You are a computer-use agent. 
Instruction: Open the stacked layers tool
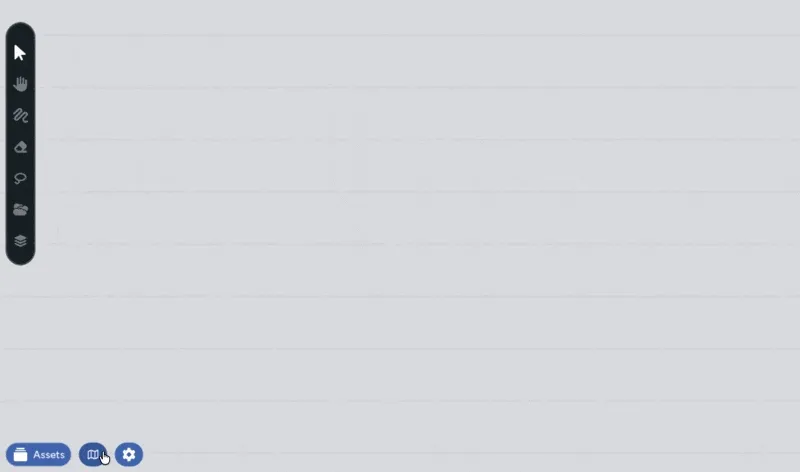tap(20, 241)
